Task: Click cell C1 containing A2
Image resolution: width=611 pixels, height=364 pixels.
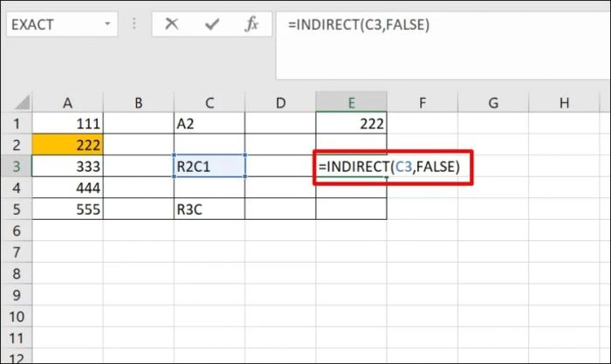Action: [x=209, y=124]
